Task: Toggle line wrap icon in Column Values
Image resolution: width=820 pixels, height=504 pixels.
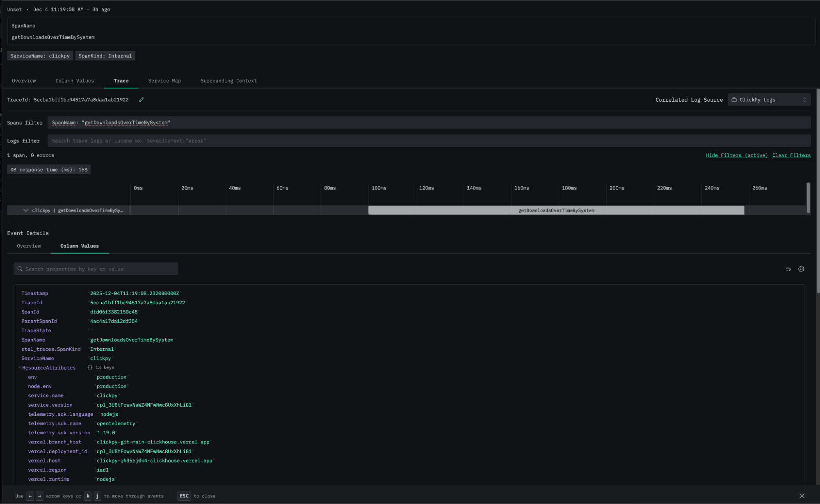Action: 788,269
